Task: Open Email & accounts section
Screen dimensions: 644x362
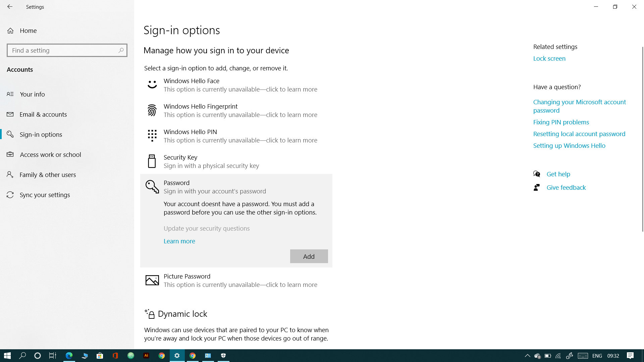Action: point(67,114)
